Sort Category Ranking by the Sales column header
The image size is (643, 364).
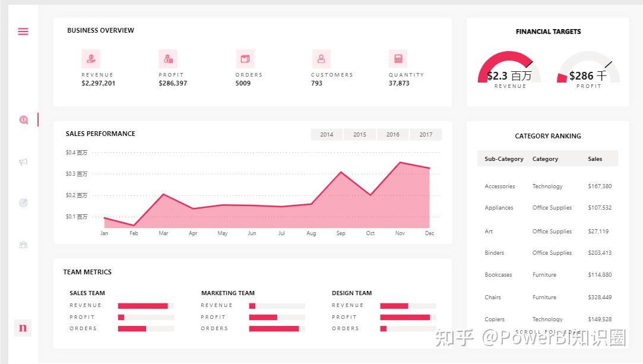(x=596, y=159)
